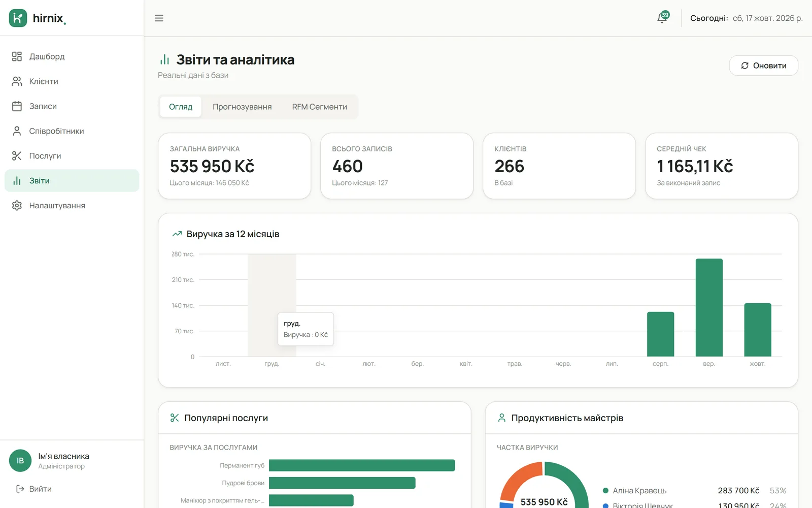Click the Послуги scissors icon in sidebar
Image resolution: width=812 pixels, height=508 pixels.
pos(17,156)
